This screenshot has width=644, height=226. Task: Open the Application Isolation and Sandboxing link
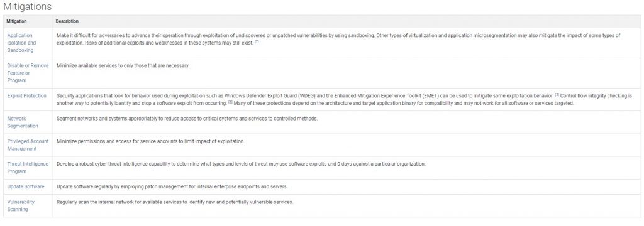[x=21, y=43]
